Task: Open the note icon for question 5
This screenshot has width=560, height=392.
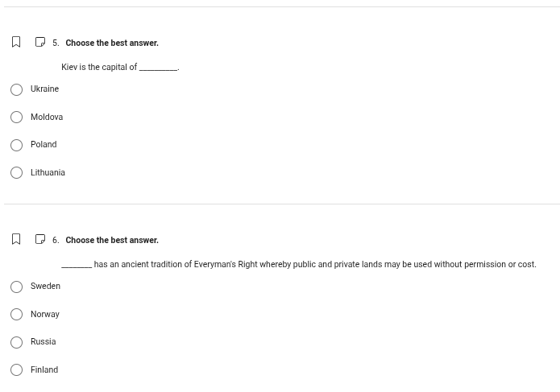Action: pos(40,42)
